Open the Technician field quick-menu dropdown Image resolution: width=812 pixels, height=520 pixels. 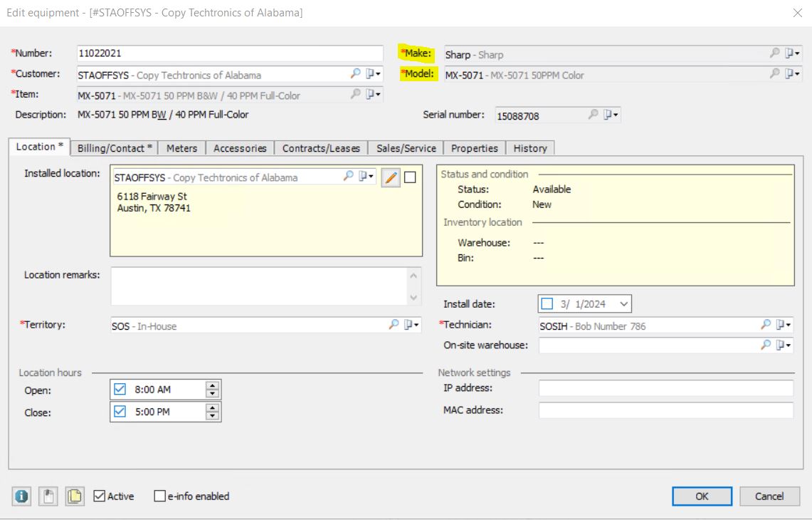[x=784, y=325]
